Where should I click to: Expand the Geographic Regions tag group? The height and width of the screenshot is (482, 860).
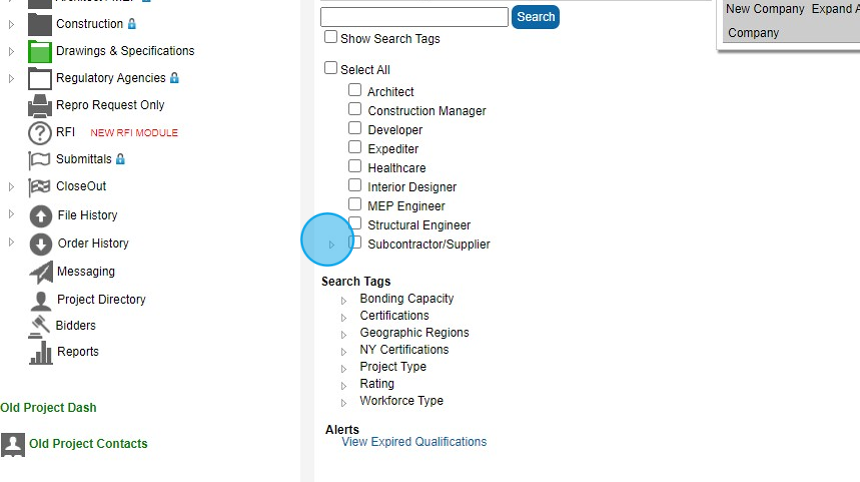pyautogui.click(x=343, y=334)
